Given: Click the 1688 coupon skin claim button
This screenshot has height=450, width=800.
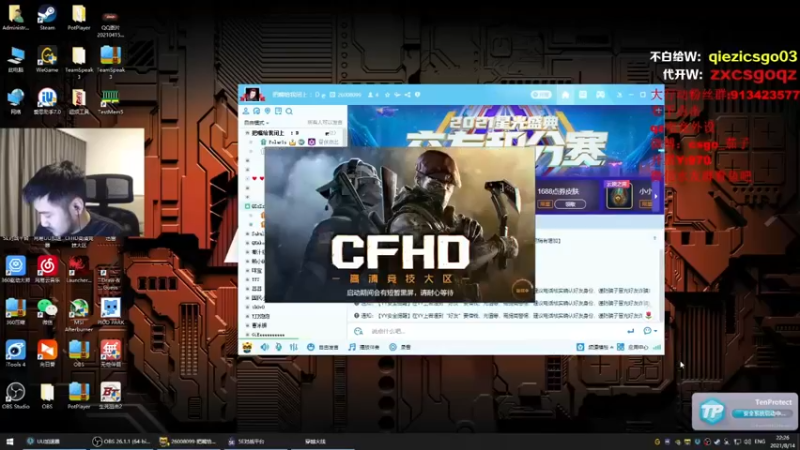Looking at the screenshot, I should 570,204.
